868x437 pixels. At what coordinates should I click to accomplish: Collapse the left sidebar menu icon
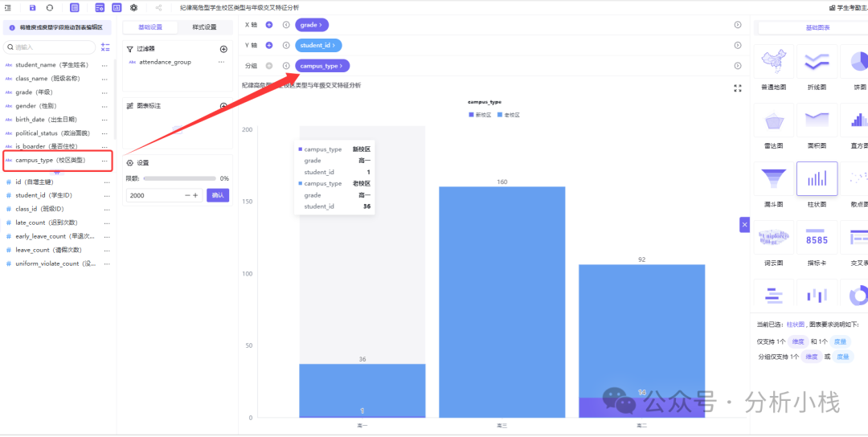tap(8, 8)
